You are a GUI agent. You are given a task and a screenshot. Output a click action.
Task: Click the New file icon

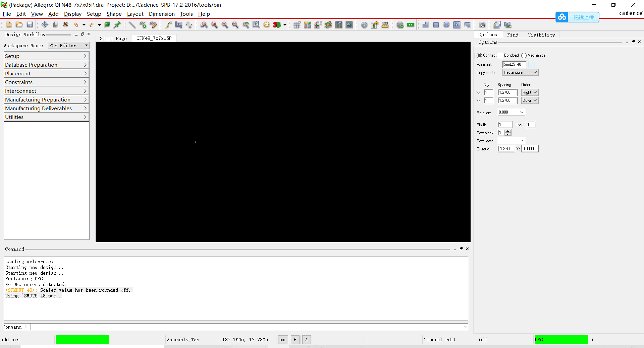[9, 25]
